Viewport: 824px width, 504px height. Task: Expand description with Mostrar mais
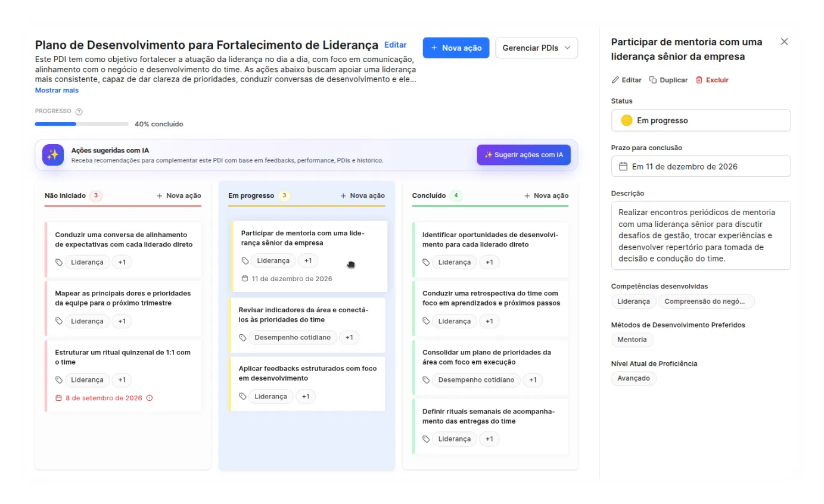(x=57, y=91)
